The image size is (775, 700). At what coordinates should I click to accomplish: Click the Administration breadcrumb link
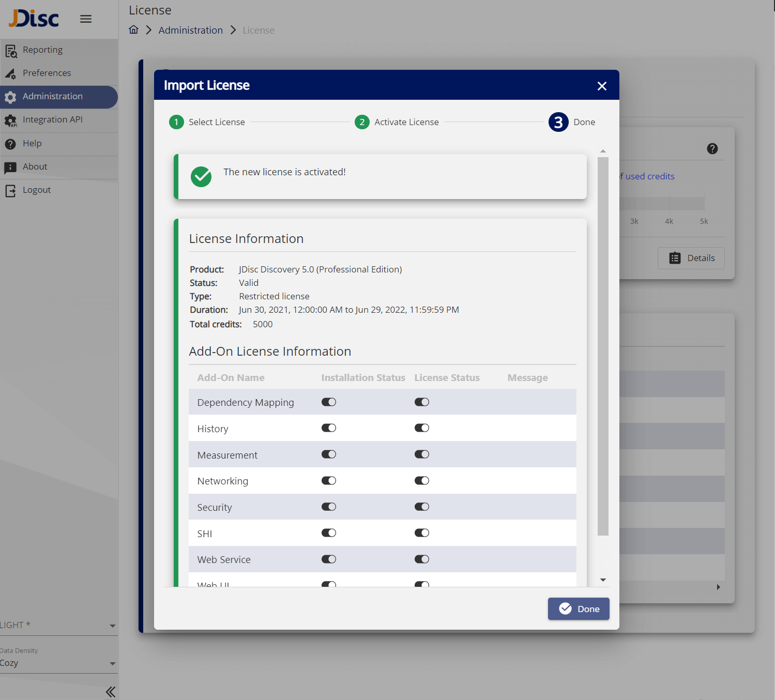click(x=190, y=31)
